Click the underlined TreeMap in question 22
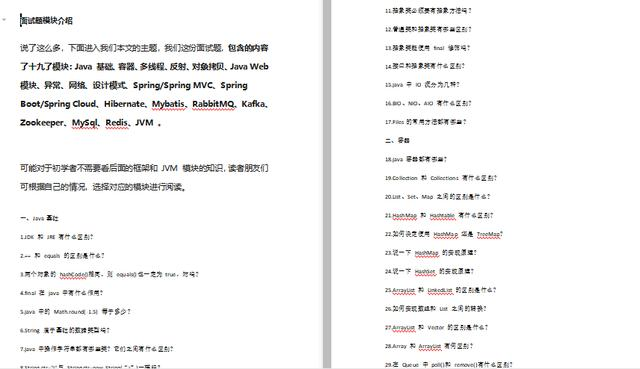The image size is (640, 369). point(489,234)
